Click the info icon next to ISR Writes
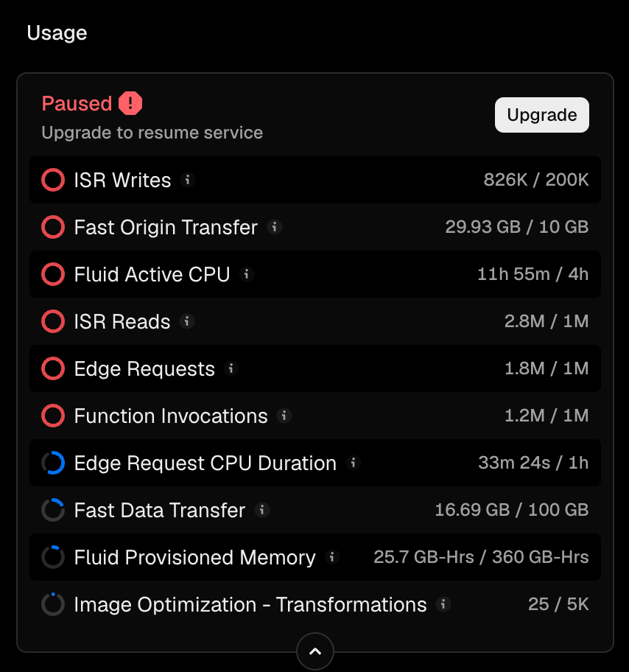Viewport: 629px width, 672px height. tap(187, 180)
